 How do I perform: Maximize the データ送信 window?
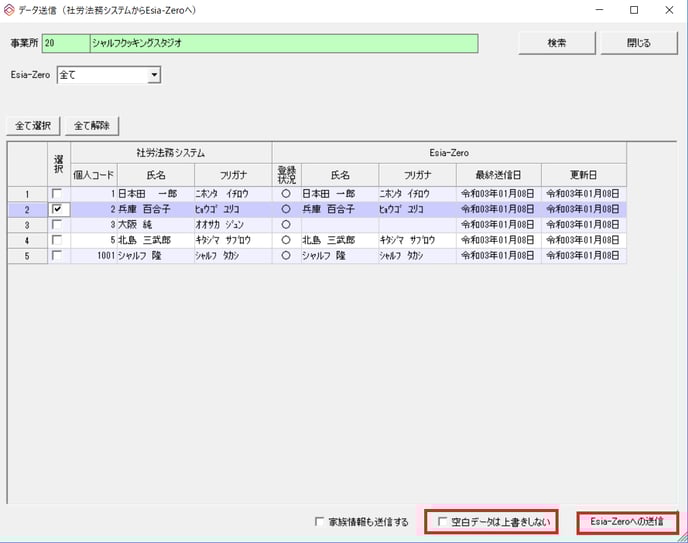click(634, 10)
